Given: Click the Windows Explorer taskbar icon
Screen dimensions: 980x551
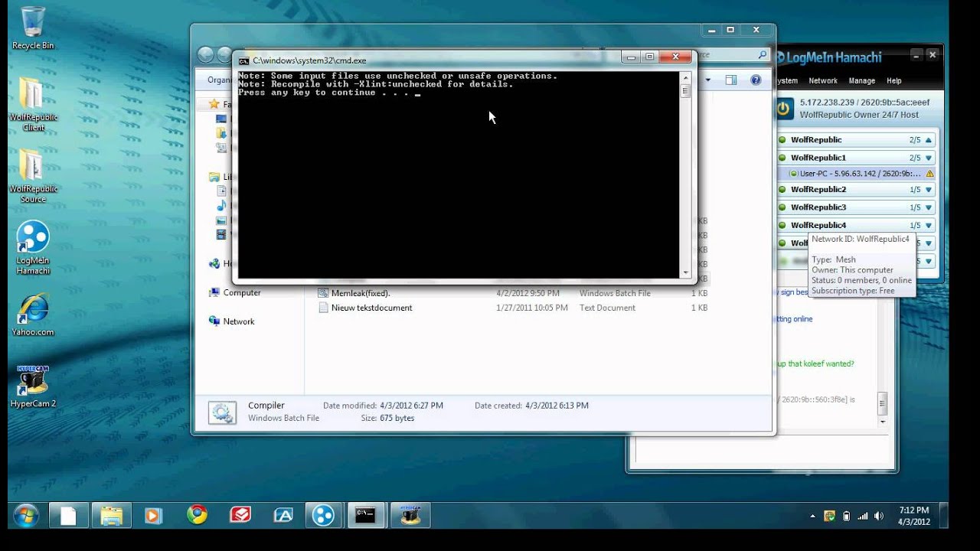Looking at the screenshot, I should (x=111, y=516).
